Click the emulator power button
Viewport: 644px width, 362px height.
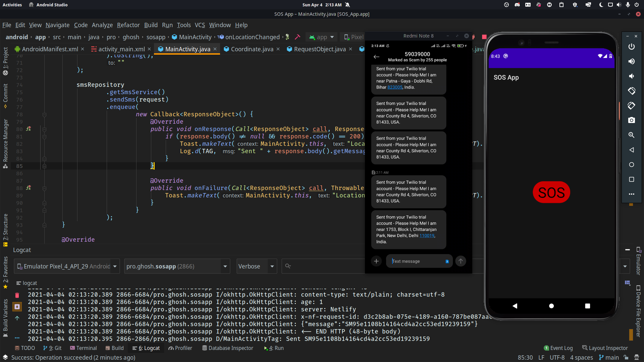click(631, 47)
